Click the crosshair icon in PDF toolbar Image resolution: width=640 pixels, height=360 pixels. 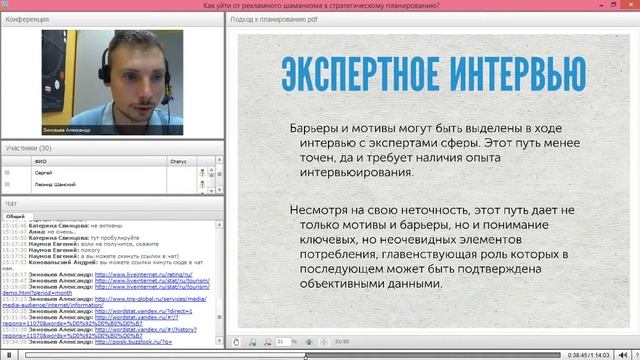coord(324,342)
